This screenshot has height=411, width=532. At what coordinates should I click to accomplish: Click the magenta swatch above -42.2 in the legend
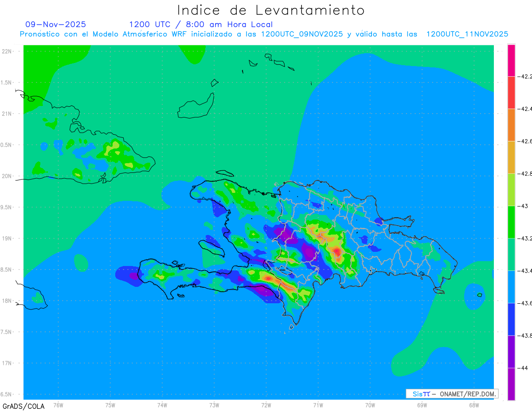[x=511, y=60]
